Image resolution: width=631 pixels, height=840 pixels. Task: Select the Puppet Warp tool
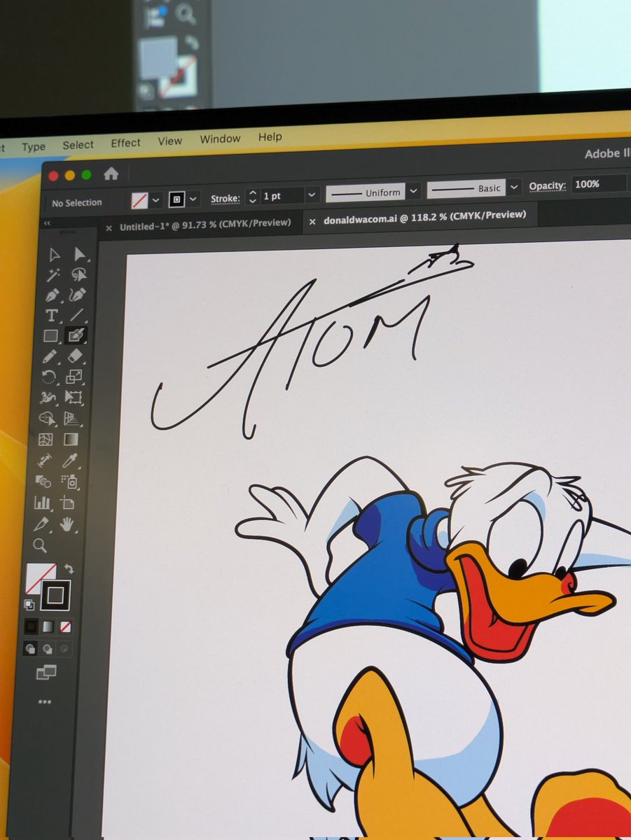tap(48, 398)
